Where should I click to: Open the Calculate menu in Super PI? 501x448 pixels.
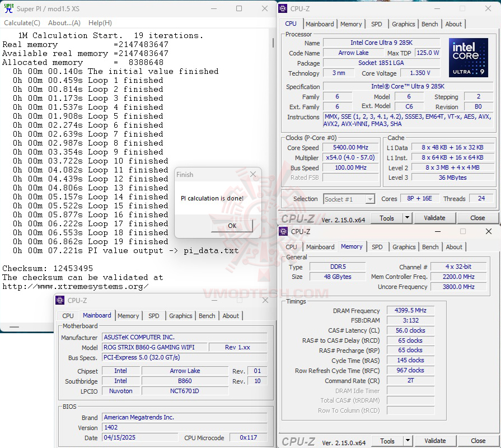[21, 22]
